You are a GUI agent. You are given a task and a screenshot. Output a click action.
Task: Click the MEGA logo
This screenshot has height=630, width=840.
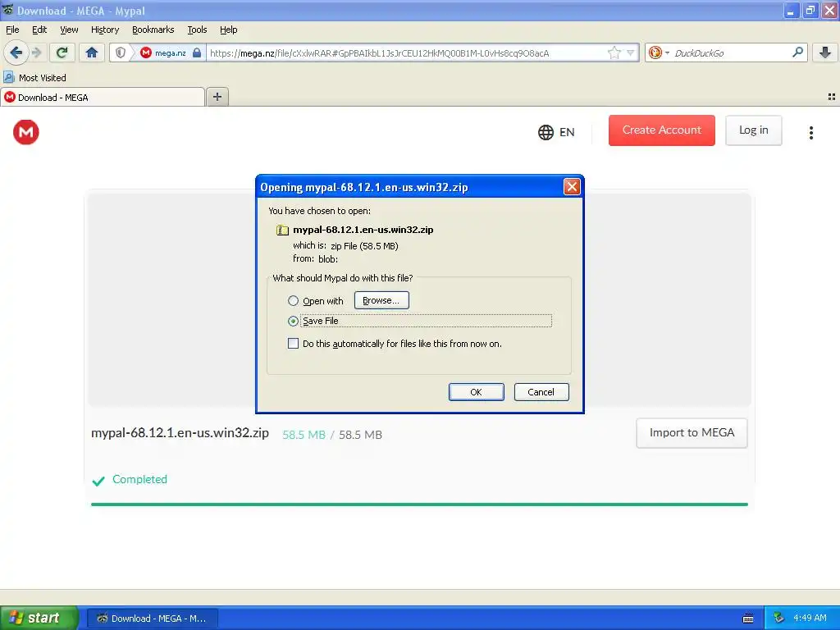[25, 132]
